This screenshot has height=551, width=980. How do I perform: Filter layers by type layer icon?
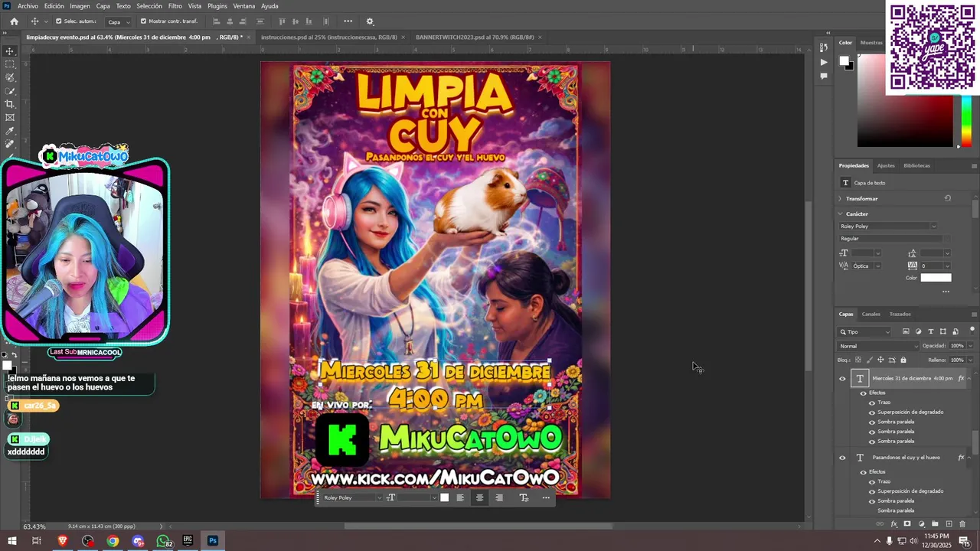[x=931, y=331]
